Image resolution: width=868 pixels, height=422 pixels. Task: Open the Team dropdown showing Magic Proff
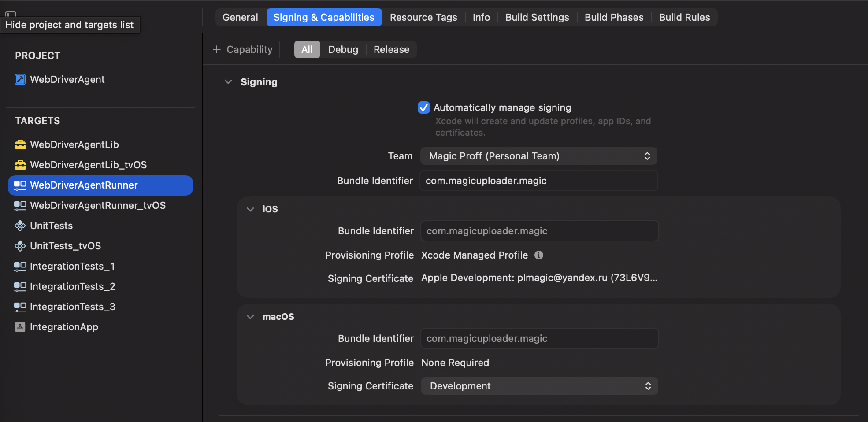click(x=538, y=156)
